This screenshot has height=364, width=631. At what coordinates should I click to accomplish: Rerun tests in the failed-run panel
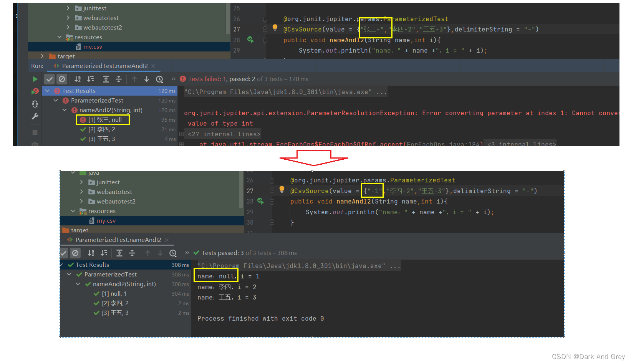pyautogui.click(x=35, y=79)
